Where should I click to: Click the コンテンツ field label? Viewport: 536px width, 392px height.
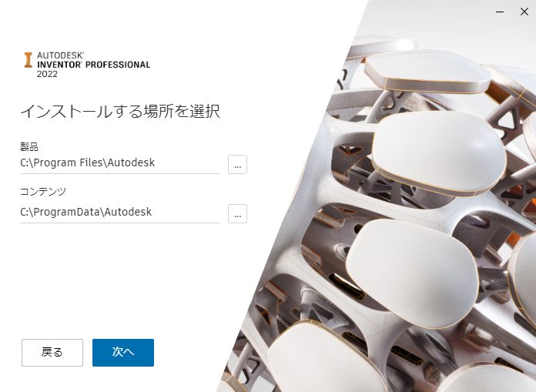click(42, 192)
